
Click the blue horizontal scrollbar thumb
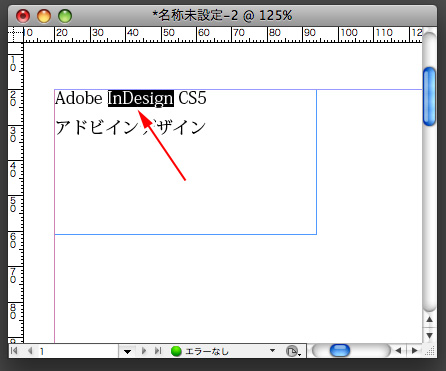coord(340,351)
